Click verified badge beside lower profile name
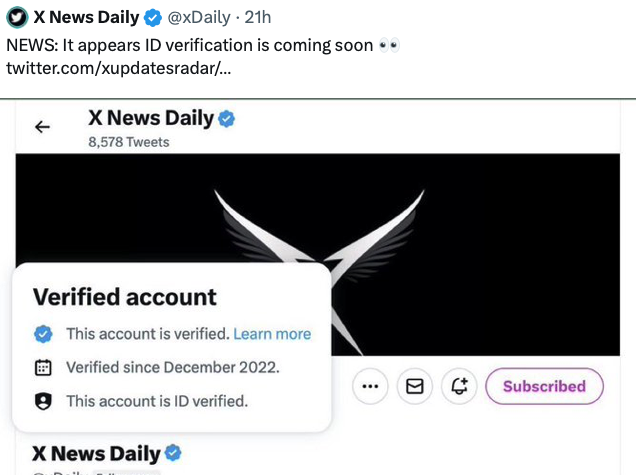 click(173, 452)
